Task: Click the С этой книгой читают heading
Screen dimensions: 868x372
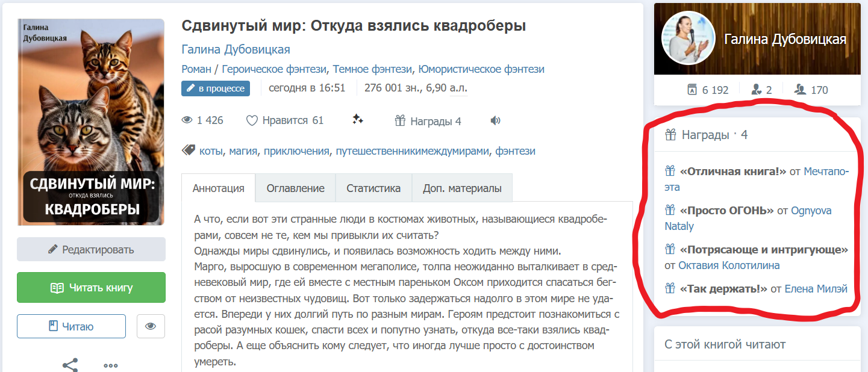Action: (725, 344)
